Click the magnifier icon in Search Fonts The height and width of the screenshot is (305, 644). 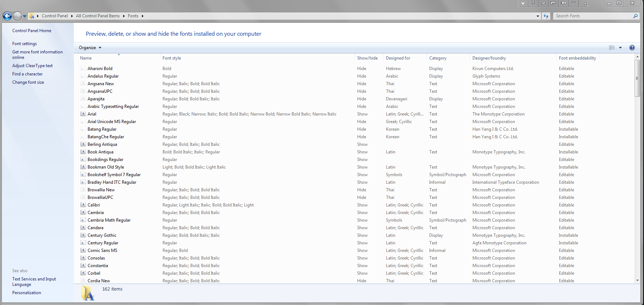coord(635,16)
